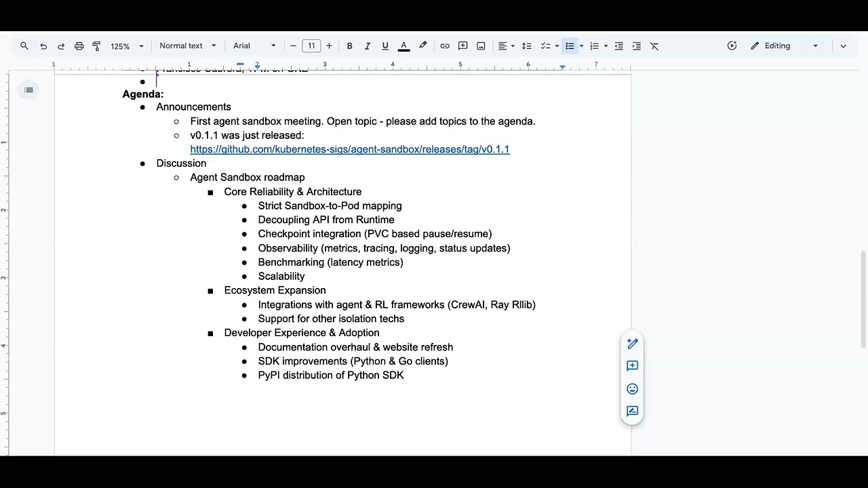Toggle underline formatting

click(385, 46)
